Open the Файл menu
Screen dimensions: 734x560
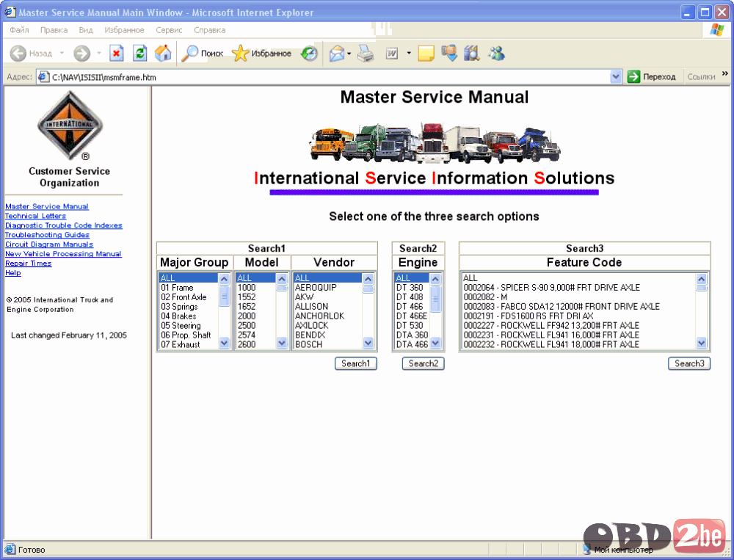[x=19, y=30]
